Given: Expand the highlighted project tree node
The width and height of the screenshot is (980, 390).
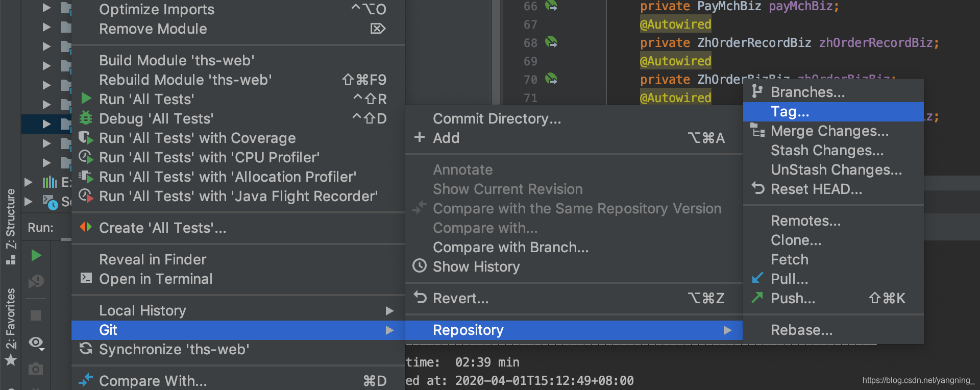Looking at the screenshot, I should [46, 124].
